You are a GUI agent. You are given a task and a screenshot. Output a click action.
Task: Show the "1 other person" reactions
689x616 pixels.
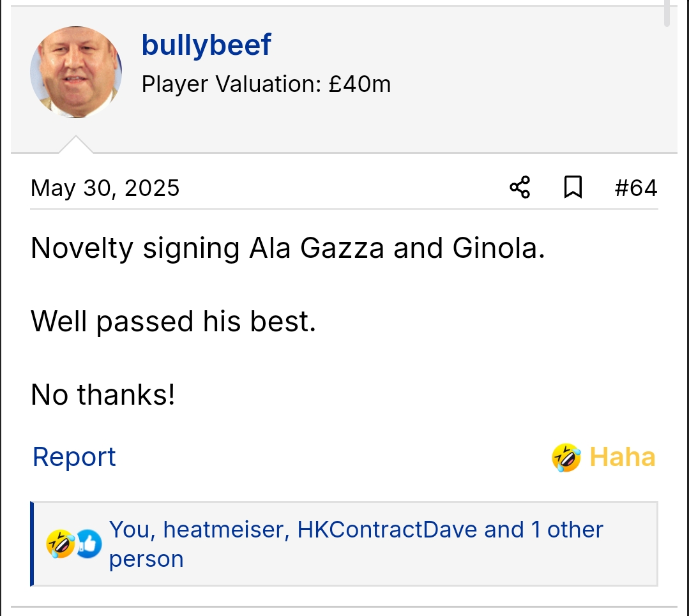point(563,530)
